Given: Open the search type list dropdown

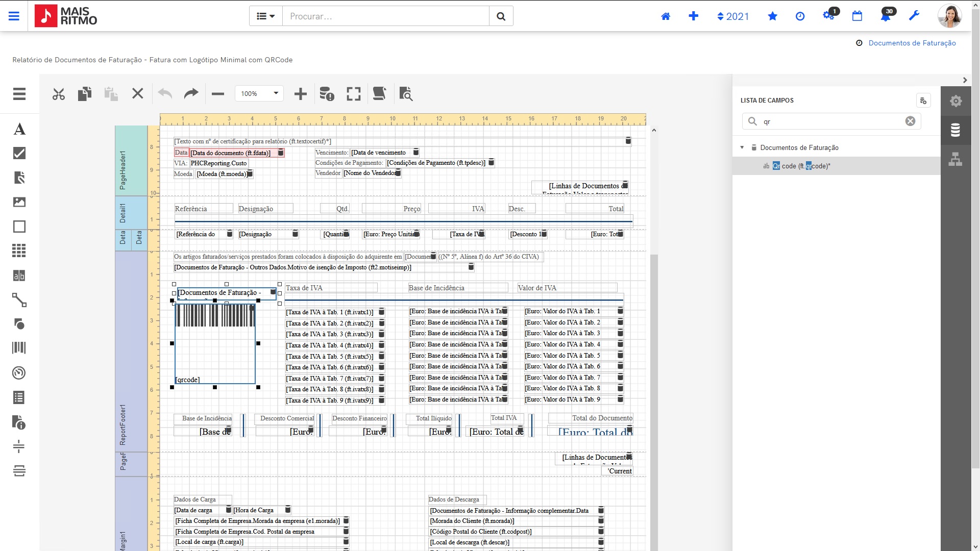Looking at the screenshot, I should pyautogui.click(x=266, y=16).
